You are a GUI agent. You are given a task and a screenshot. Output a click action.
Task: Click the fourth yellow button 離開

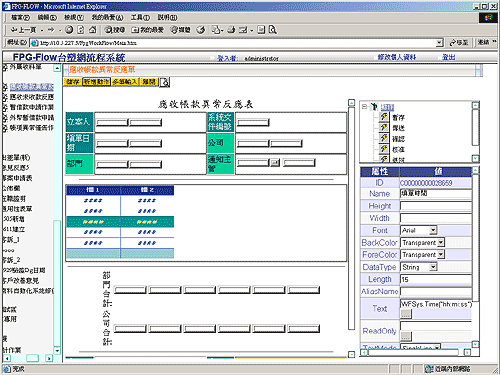[x=149, y=82]
